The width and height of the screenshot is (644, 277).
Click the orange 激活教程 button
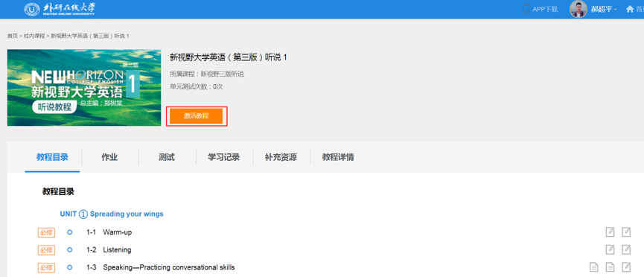coord(197,116)
